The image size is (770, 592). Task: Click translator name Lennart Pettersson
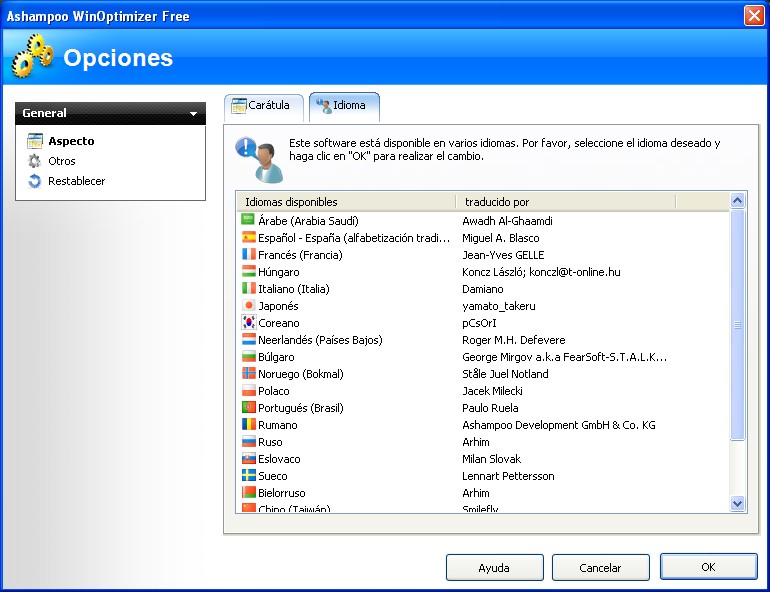508,476
